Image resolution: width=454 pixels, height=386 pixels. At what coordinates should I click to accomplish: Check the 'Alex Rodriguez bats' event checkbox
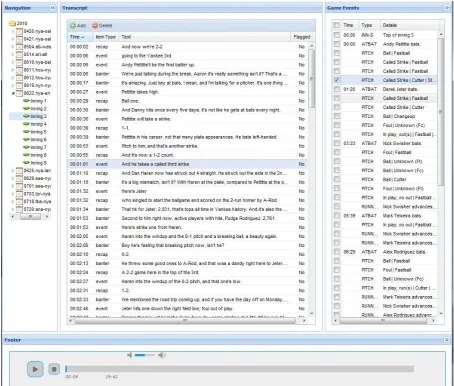coord(337,252)
